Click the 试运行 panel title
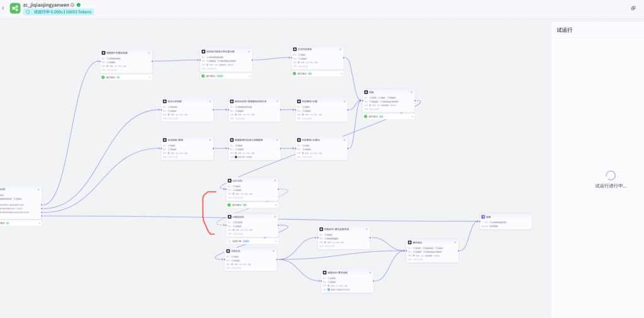This screenshot has width=644, height=318. click(564, 30)
